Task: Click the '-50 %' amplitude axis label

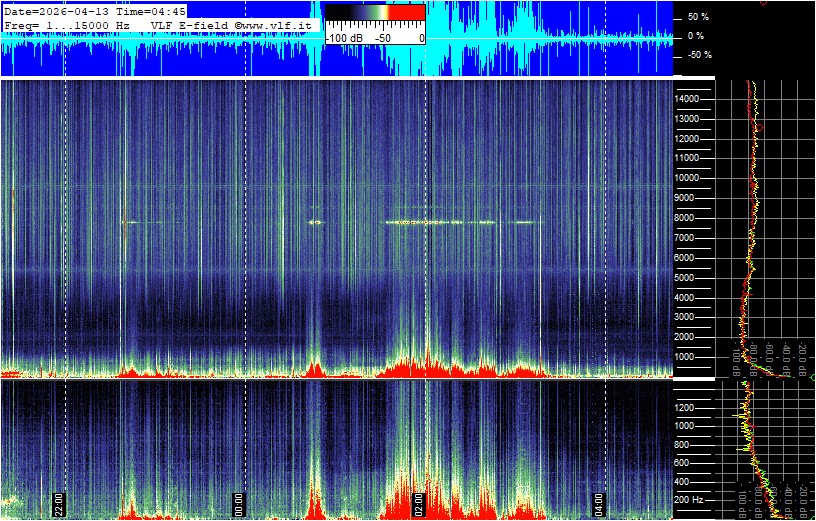Action: pyautogui.click(x=700, y=55)
